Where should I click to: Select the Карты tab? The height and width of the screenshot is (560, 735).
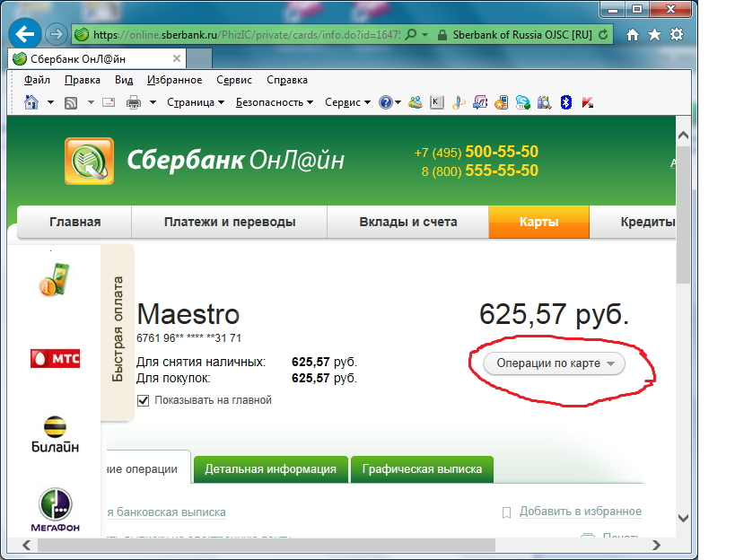(539, 223)
